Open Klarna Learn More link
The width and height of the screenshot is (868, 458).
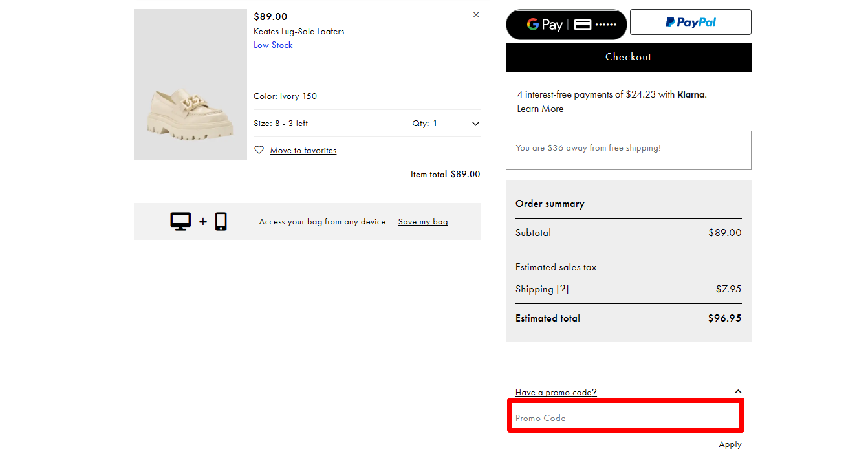pos(540,109)
